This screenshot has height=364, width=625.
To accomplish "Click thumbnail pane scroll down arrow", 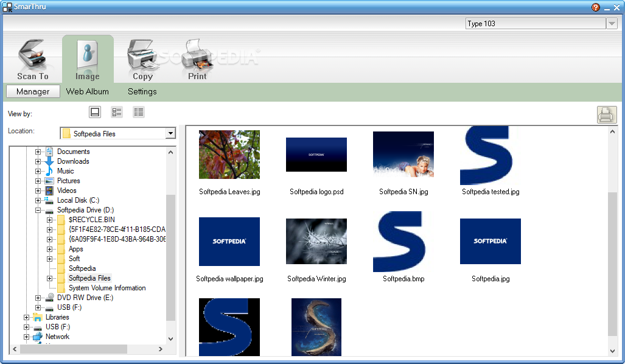I will click(612, 351).
